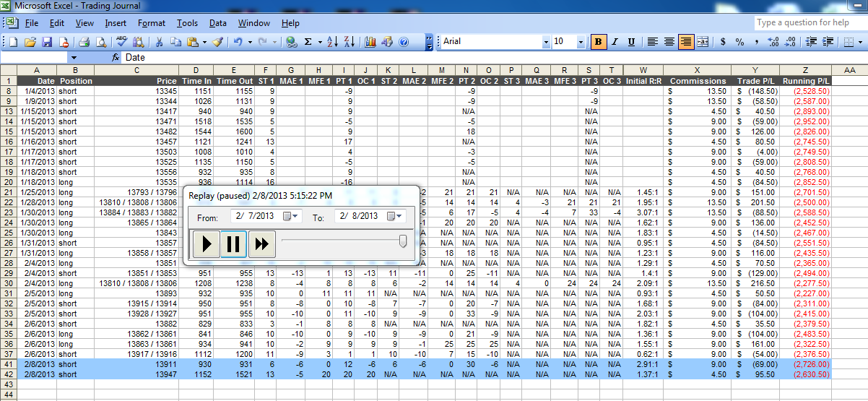Viewport: 868px width, 401px height.
Task: Save the workbook with the floppy icon
Action: pyautogui.click(x=47, y=42)
